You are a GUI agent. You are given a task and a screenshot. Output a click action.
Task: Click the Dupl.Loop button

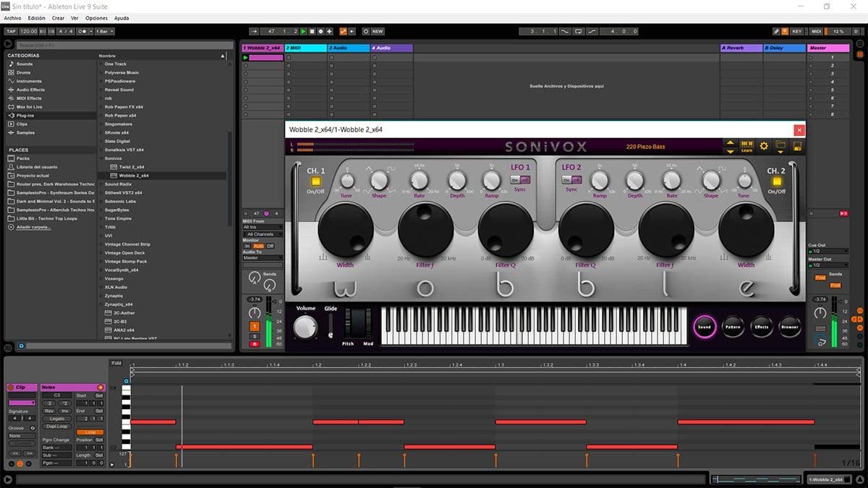click(x=58, y=426)
